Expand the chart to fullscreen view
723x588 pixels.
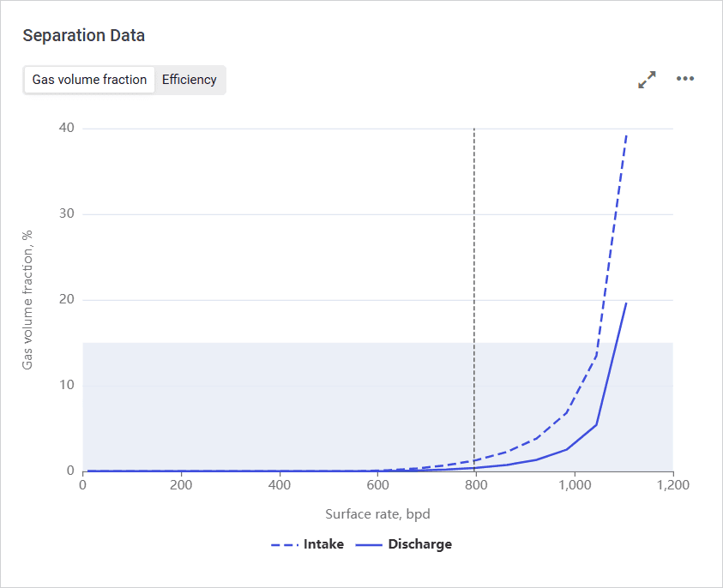click(x=647, y=80)
